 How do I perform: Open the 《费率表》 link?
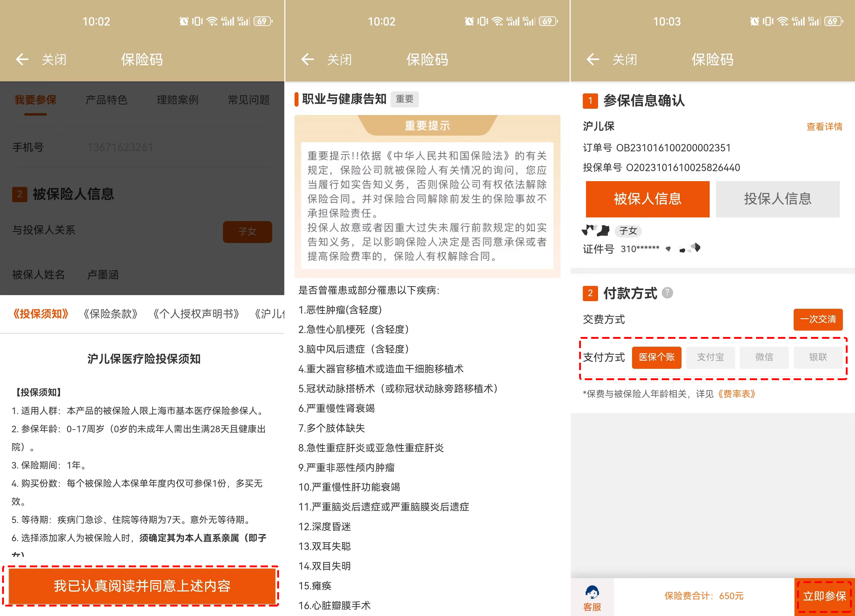click(736, 394)
